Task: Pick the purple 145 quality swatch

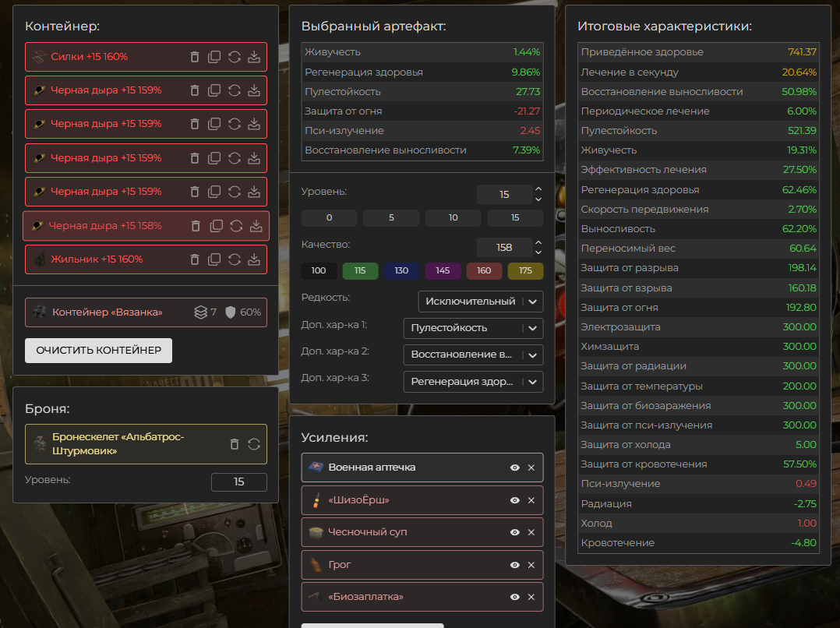Action: (442, 271)
